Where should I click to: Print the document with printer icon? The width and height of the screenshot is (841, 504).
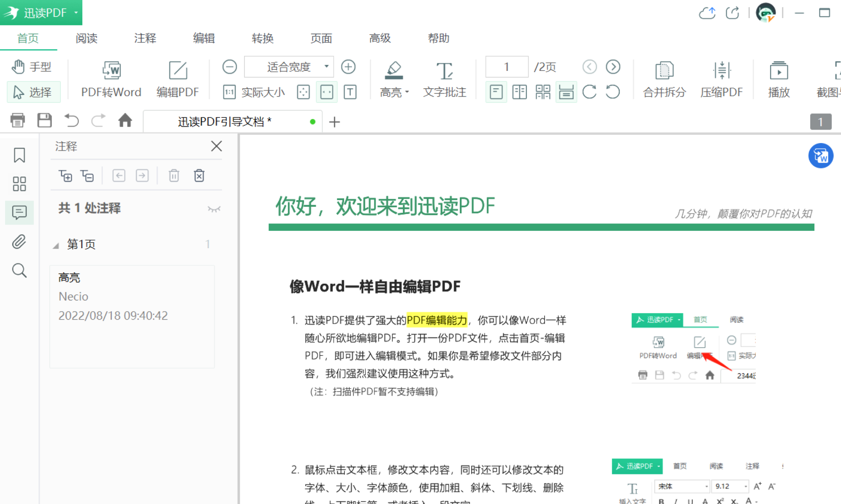point(17,121)
